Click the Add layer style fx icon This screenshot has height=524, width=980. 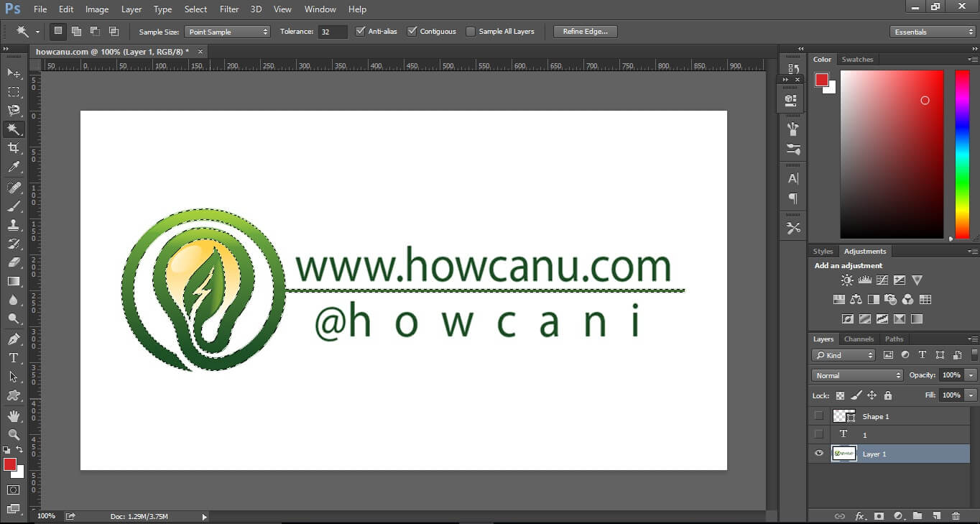click(859, 516)
